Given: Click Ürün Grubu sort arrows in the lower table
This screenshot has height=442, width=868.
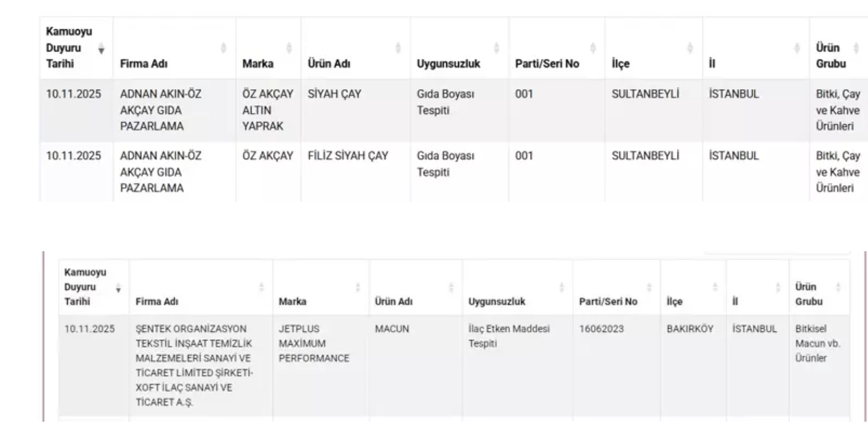Looking at the screenshot, I should (x=838, y=287).
